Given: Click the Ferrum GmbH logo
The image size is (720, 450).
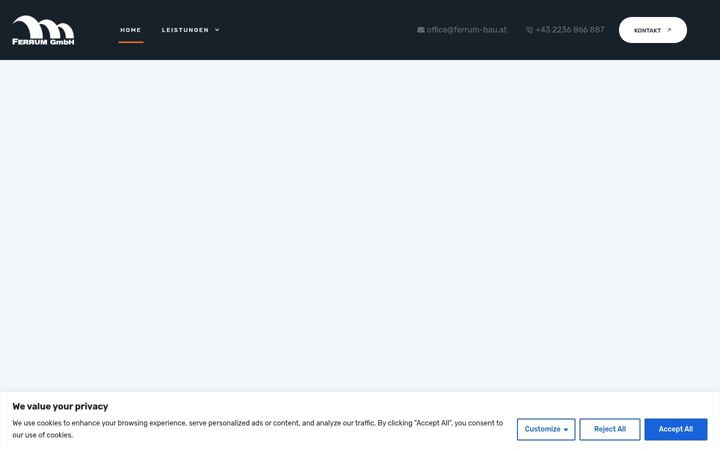Looking at the screenshot, I should click(x=43, y=30).
